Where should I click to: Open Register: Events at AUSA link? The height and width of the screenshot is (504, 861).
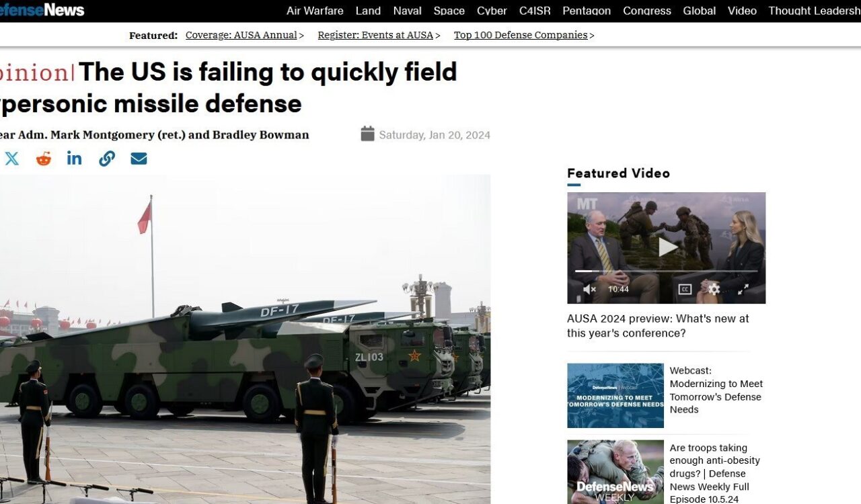(x=375, y=35)
